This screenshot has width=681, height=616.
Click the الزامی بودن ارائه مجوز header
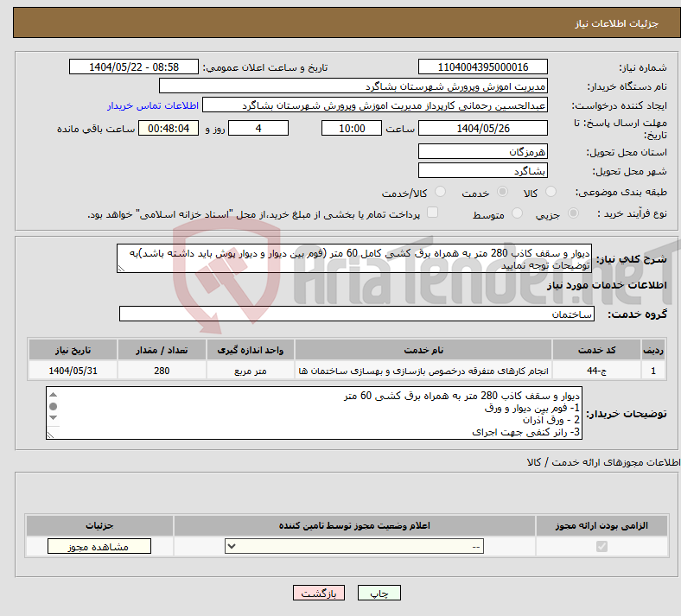pyautogui.click(x=601, y=525)
